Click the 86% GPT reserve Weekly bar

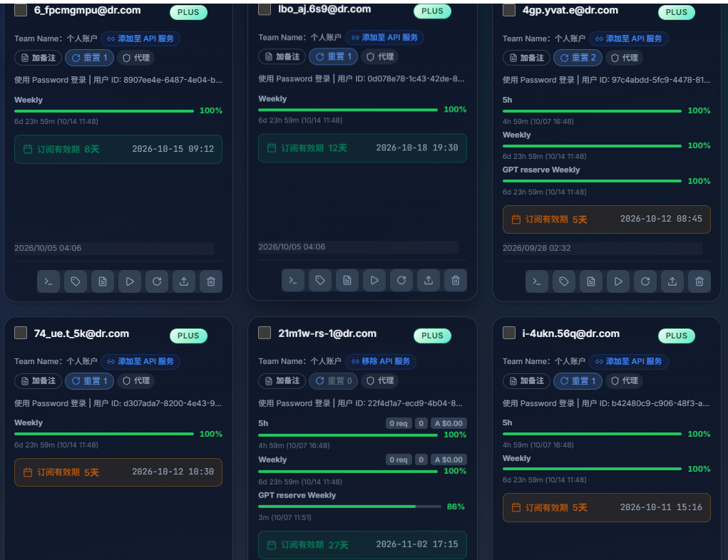click(349, 507)
